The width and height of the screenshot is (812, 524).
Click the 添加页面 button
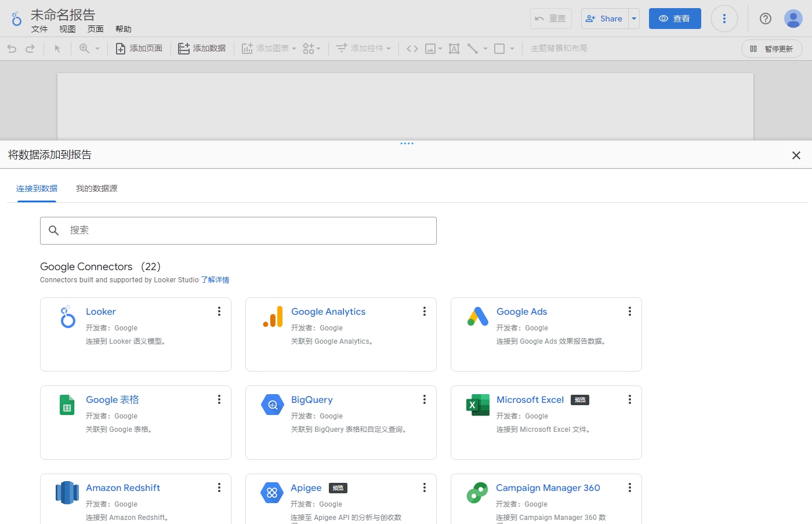click(139, 49)
